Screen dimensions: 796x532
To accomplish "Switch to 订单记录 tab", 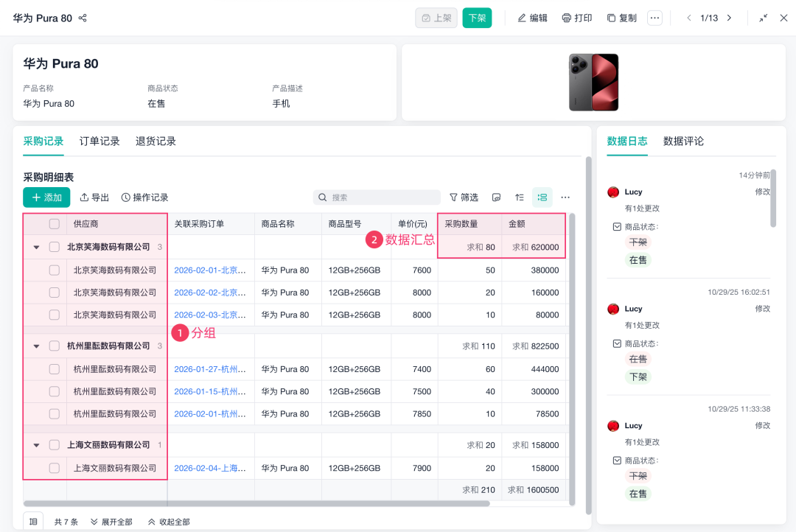I will coord(99,141).
